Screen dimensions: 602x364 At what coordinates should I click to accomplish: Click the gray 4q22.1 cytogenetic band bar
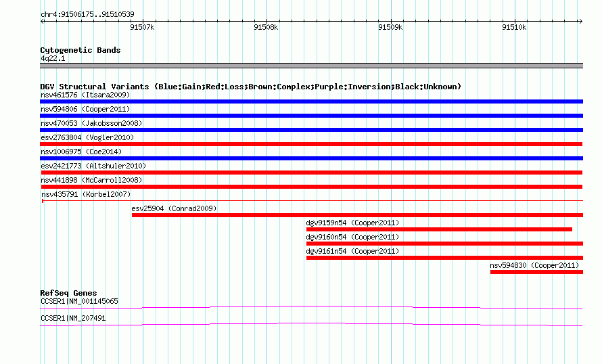click(311, 66)
